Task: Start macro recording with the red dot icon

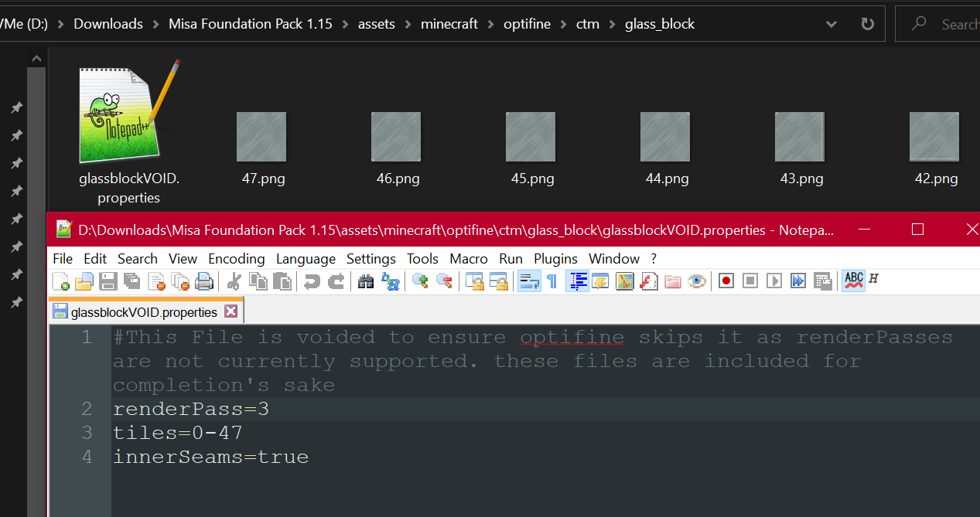Action: tap(726, 281)
